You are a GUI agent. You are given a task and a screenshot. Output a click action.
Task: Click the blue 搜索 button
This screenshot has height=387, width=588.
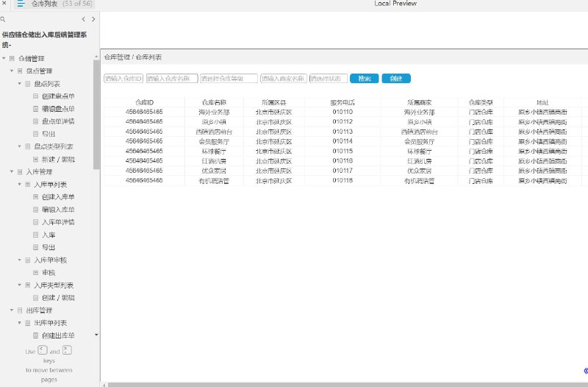coord(364,79)
